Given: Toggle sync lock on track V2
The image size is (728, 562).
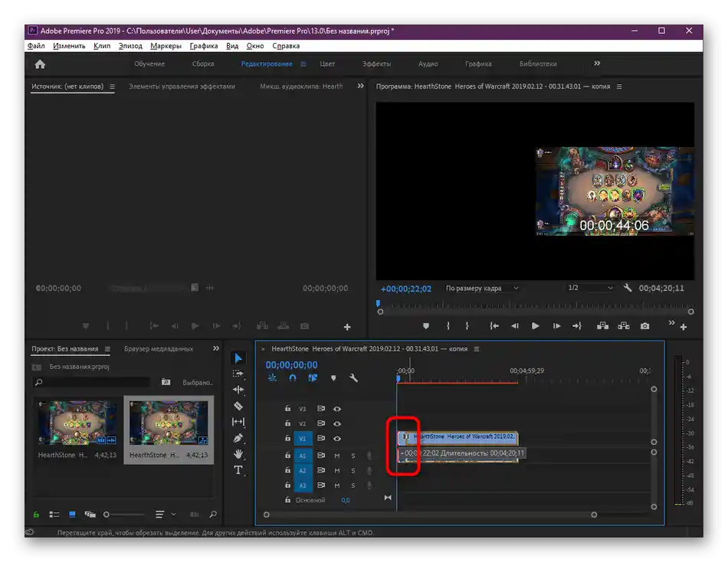Looking at the screenshot, I should (320, 423).
